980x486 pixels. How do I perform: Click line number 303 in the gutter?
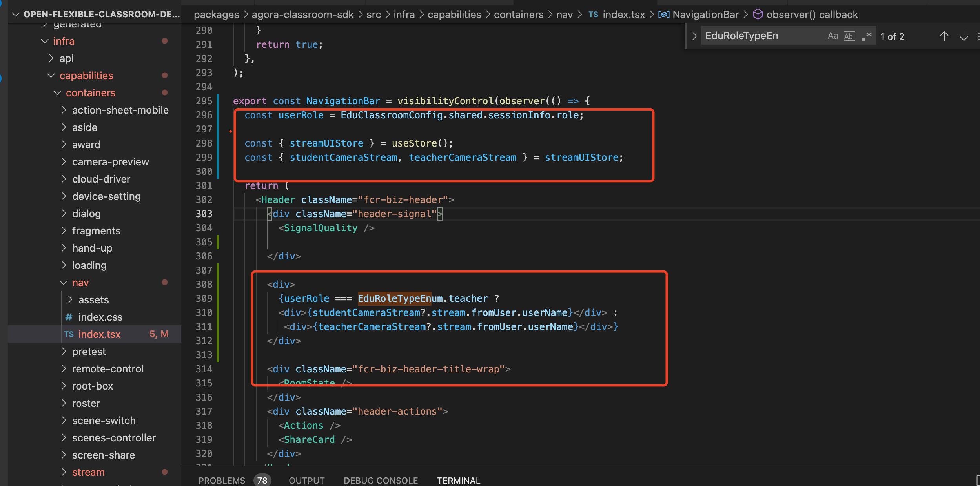[x=204, y=214]
